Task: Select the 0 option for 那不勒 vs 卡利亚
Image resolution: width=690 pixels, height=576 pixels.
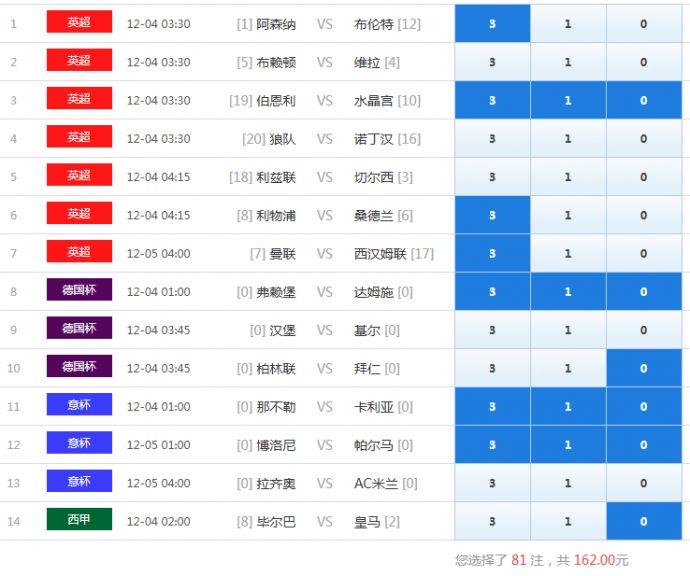Action: point(643,407)
